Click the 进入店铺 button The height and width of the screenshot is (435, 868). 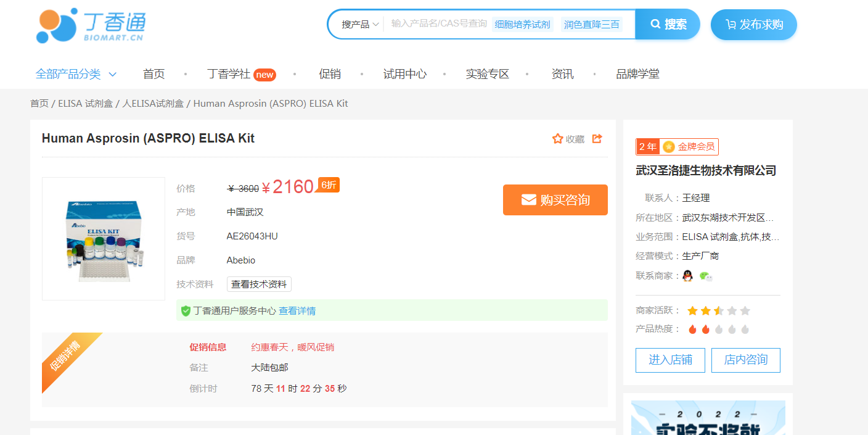[x=670, y=360]
